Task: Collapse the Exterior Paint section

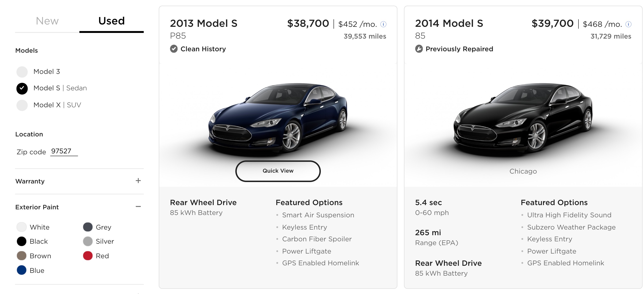Action: [x=138, y=207]
